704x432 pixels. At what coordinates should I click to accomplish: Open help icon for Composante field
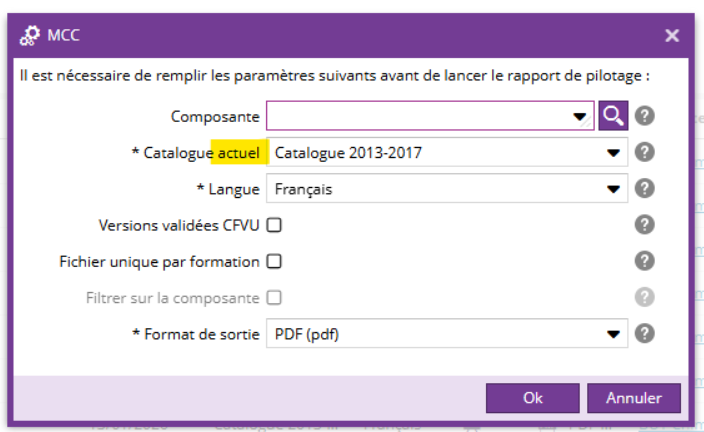coord(646,116)
